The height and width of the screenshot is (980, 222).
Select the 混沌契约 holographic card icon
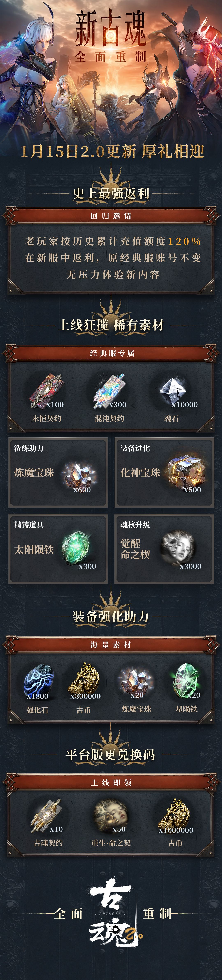point(110,390)
